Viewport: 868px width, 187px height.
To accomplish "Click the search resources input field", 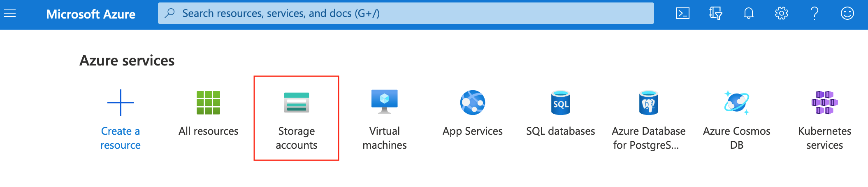I will 406,13.
